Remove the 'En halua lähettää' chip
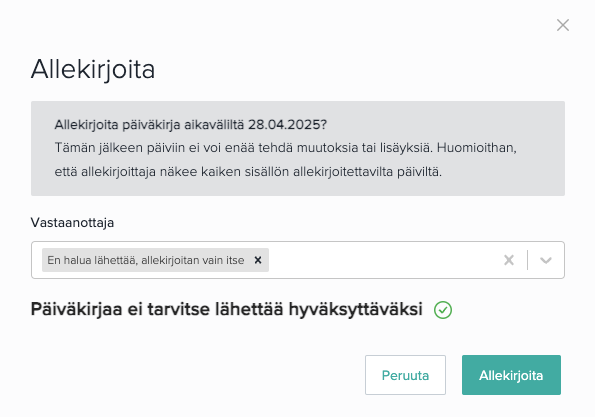 pos(258,260)
